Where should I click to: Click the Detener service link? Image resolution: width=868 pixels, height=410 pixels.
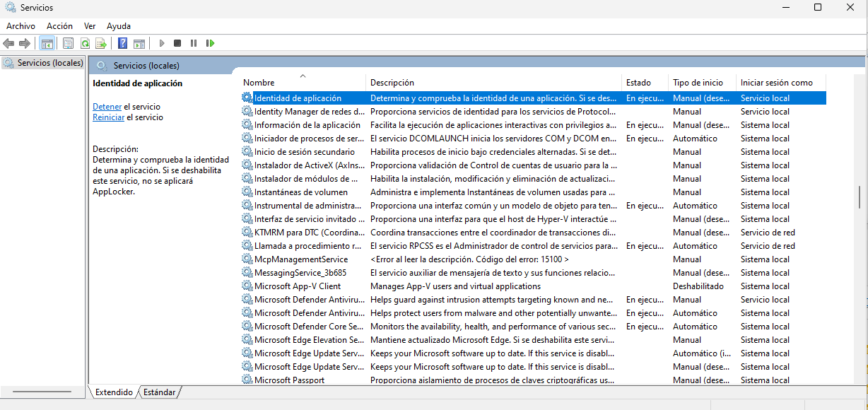107,107
